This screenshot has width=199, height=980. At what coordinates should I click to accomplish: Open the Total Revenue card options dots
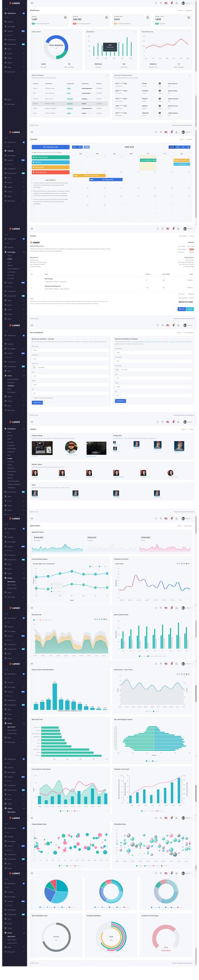pyautogui.click(x=189, y=32)
